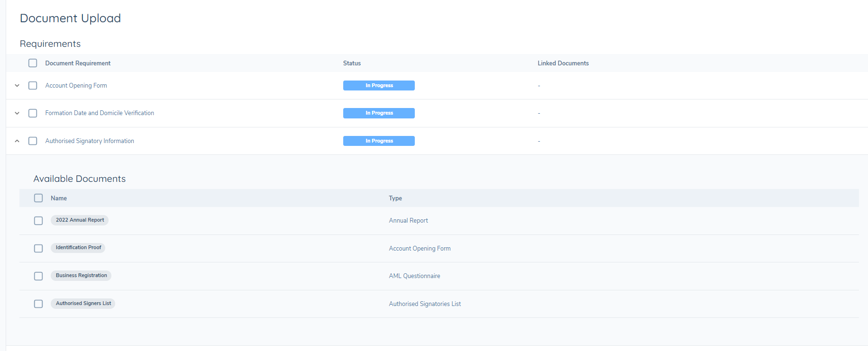Select the Identification Proof document checkbox
This screenshot has width=868, height=351.
point(38,248)
